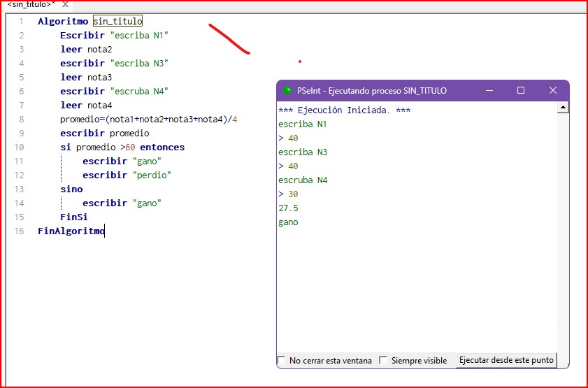Click the console vertical scrollbar track
Screen dimensions: 588x388
pyautogui.click(x=562, y=231)
